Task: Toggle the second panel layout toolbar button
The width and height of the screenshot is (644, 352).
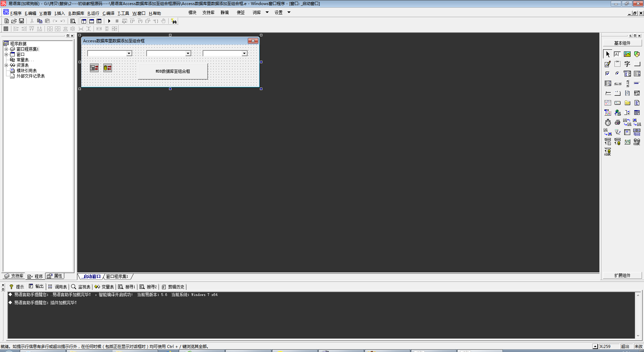Action: [92, 21]
